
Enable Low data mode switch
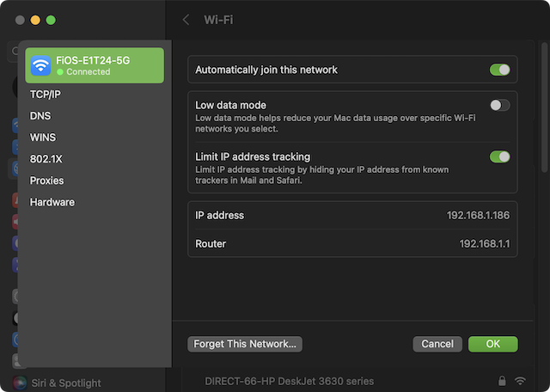[499, 105]
